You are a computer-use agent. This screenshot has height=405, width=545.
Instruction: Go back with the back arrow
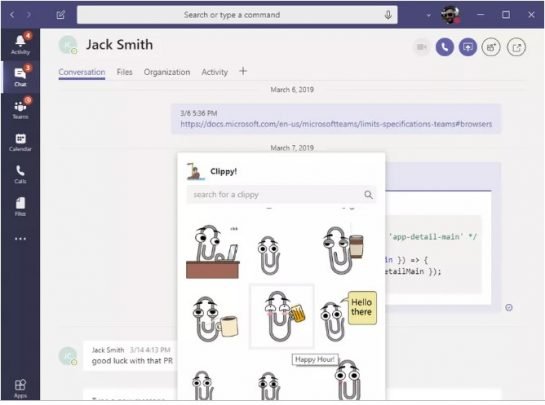pyautogui.click(x=12, y=15)
